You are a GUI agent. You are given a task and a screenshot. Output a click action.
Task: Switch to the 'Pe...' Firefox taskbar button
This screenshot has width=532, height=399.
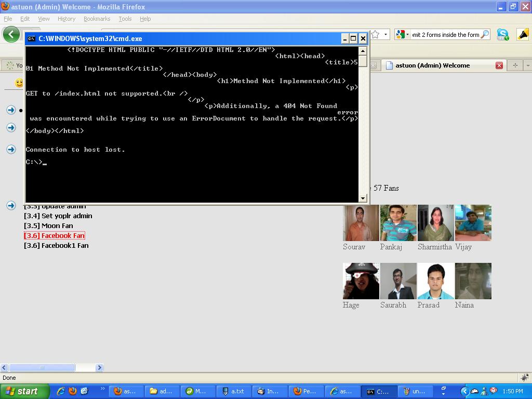click(x=306, y=391)
